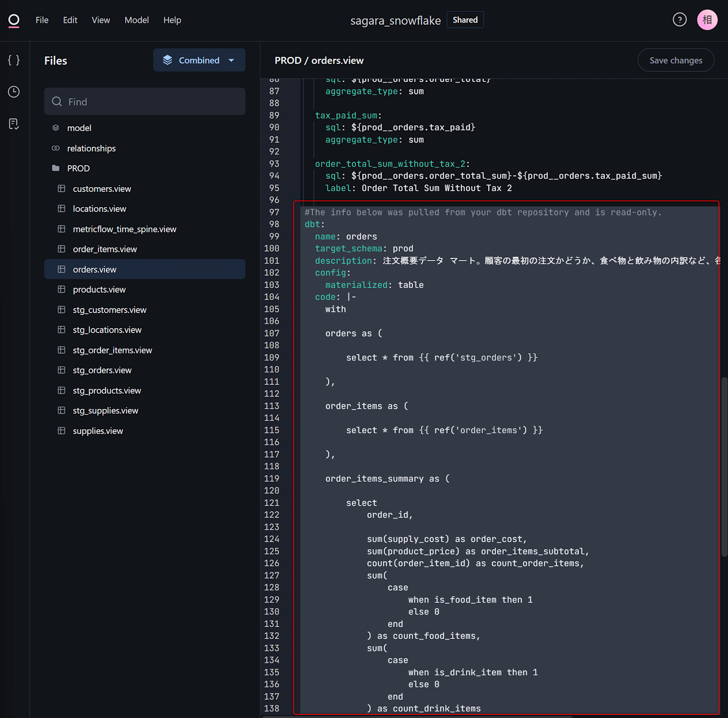Click the magnifier icon in Find box

[57, 101]
